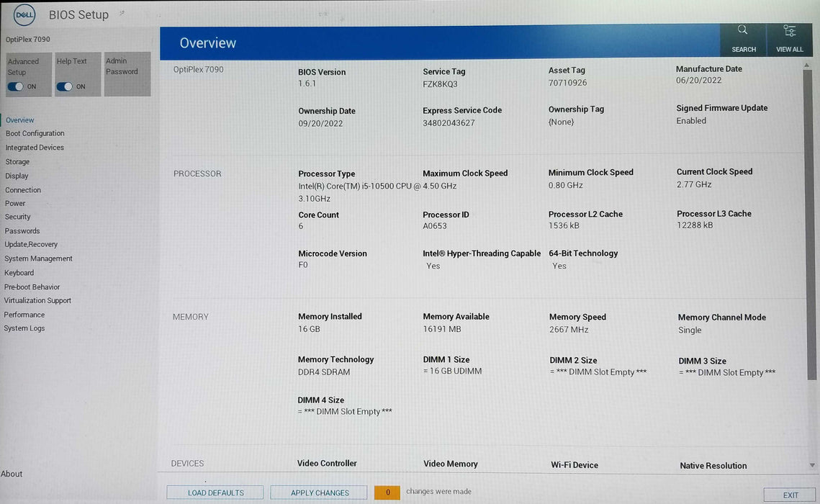
Task: Click the orange changes counter showing 0
Action: tap(387, 492)
